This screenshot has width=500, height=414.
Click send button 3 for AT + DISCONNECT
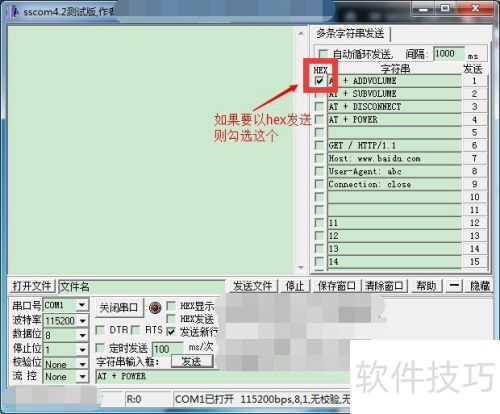click(475, 107)
